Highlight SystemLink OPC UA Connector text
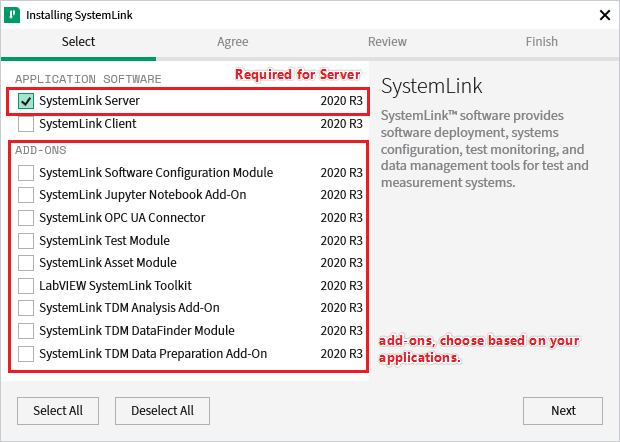 pos(122,218)
